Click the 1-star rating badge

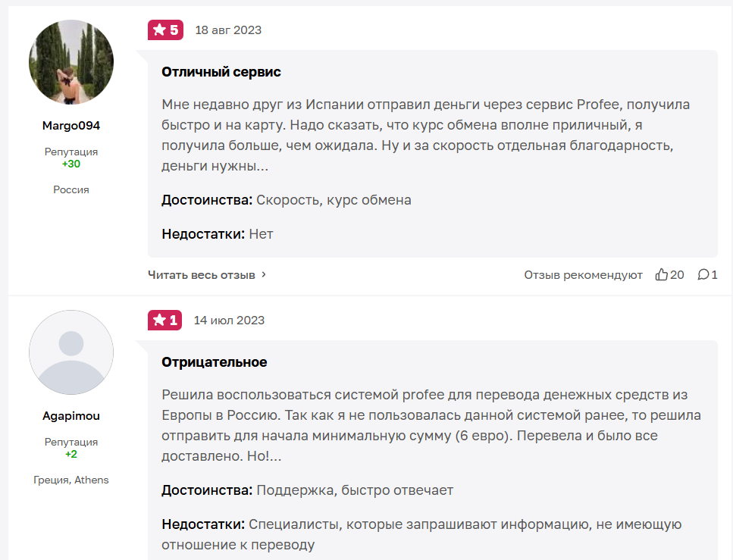164,320
